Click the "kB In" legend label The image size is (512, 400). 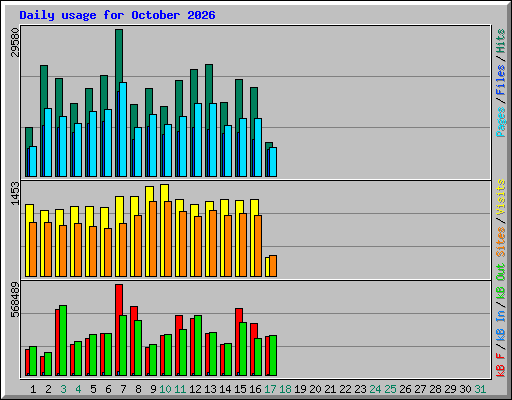500,325
